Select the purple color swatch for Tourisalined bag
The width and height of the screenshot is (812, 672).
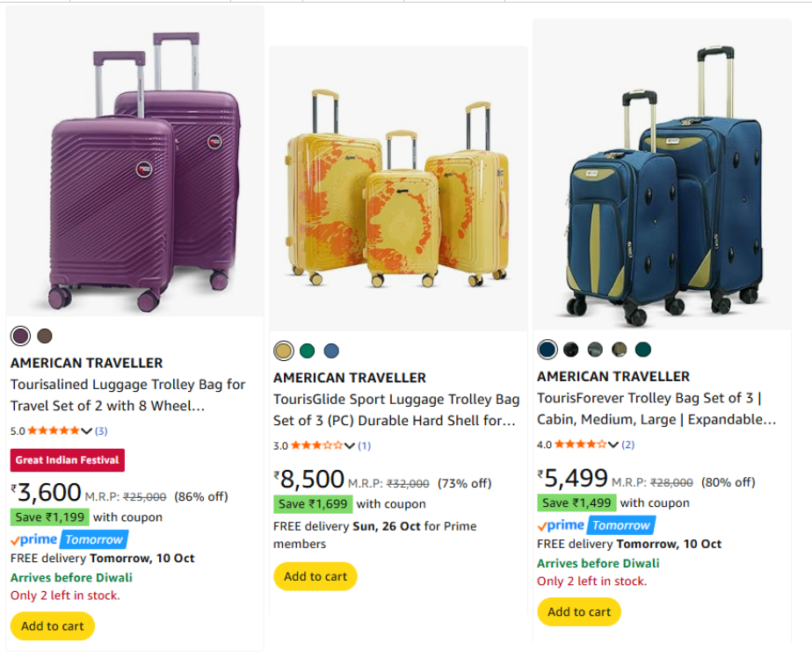pyautogui.click(x=20, y=336)
